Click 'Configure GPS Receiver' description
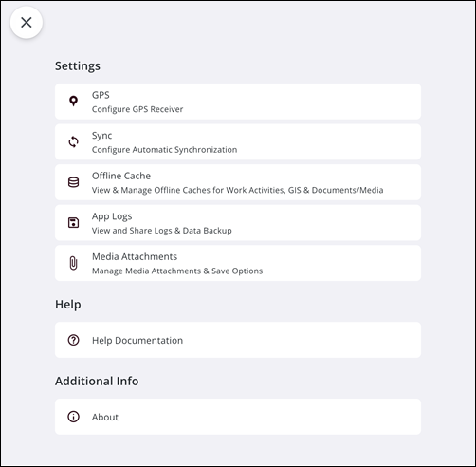This screenshot has height=467, width=476. coord(137,109)
